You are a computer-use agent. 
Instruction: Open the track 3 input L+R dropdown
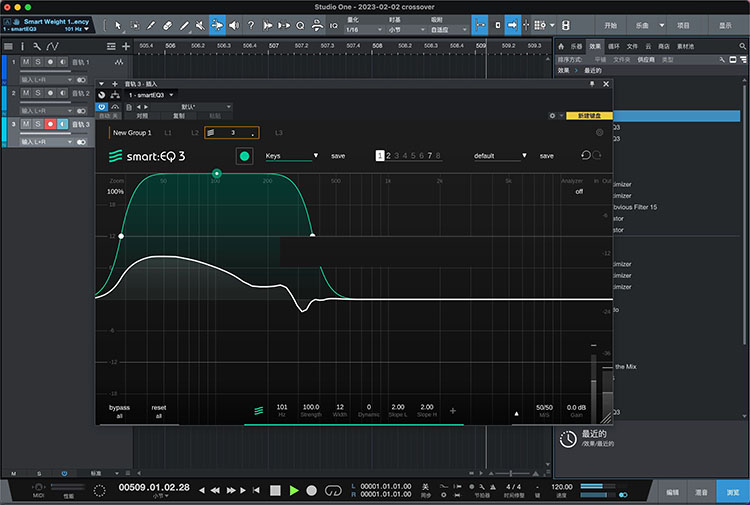click(46, 142)
